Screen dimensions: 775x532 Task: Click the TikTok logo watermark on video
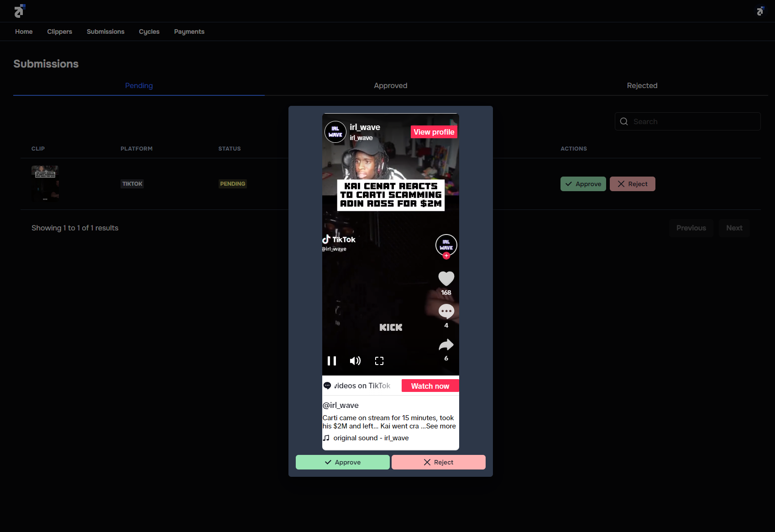pyautogui.click(x=339, y=240)
